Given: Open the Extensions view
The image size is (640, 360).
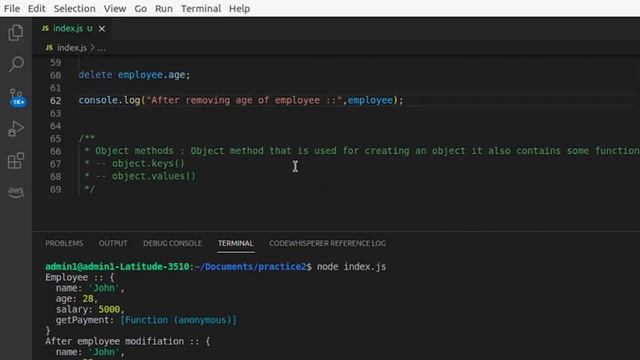Looking at the screenshot, I should 16,160.
